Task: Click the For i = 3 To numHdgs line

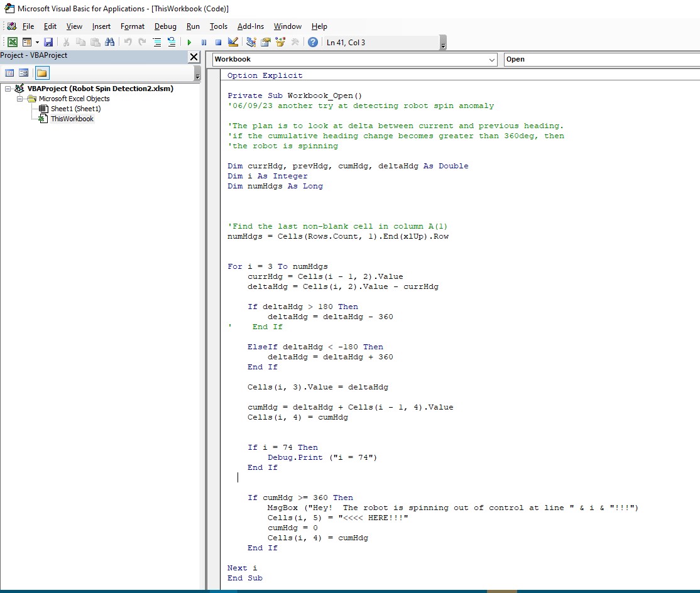Action: (277, 266)
